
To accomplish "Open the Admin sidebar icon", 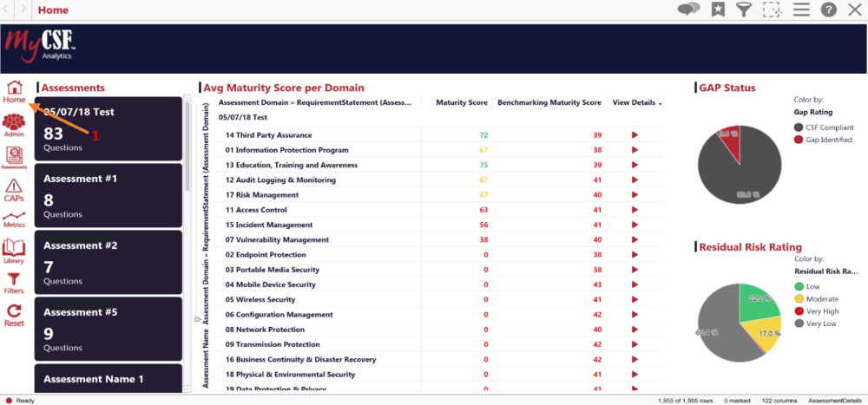I will click(14, 126).
